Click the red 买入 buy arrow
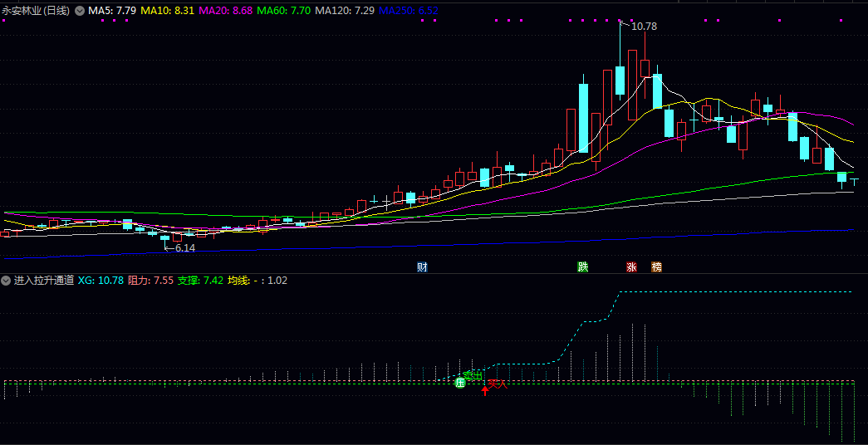 pyautogui.click(x=486, y=389)
